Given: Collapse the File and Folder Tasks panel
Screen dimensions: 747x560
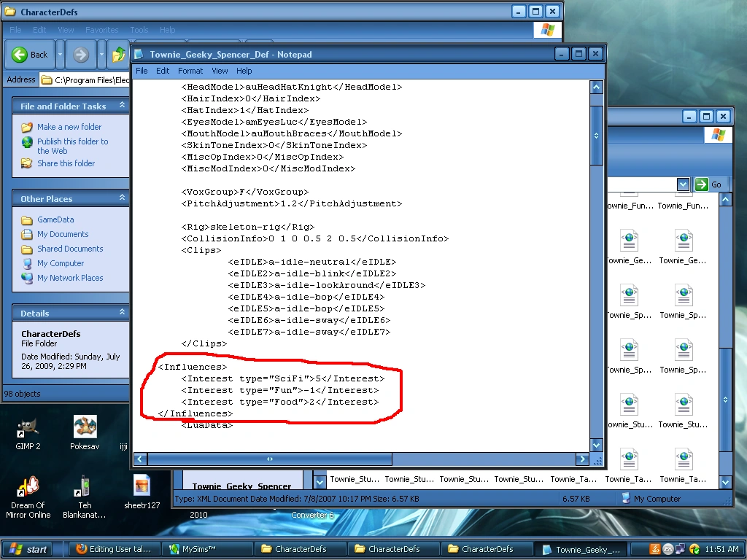Looking at the screenshot, I should [x=123, y=105].
